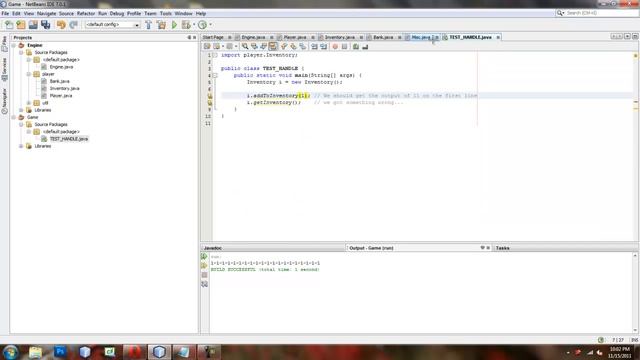Close the TEST_HANDLE.java editor tab
The height and width of the screenshot is (360, 640).
pyautogui.click(x=498, y=38)
